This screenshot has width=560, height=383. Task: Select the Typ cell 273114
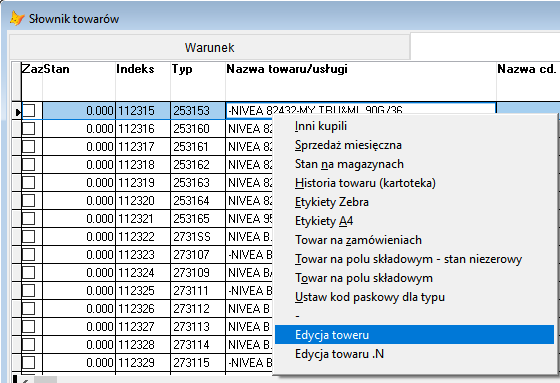[198, 344]
